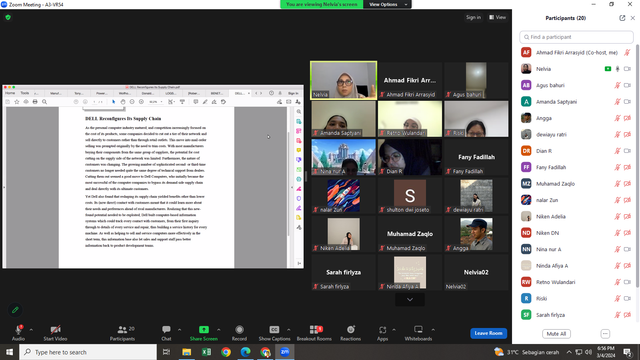Click the search magnifier in PDF toolbar
640x360 pixels.
[44, 102]
